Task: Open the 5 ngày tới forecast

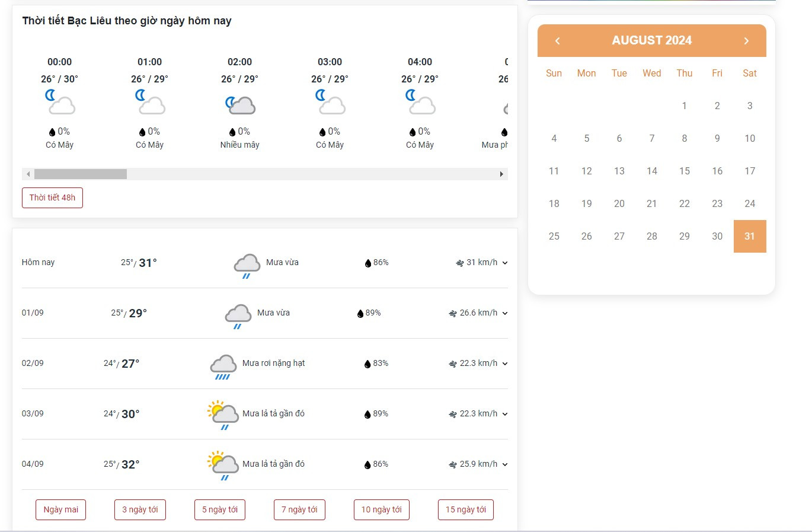Action: click(220, 509)
